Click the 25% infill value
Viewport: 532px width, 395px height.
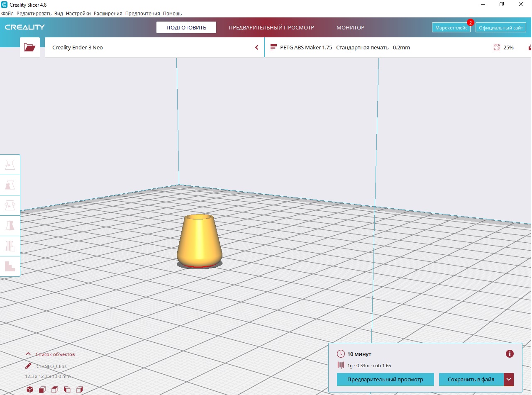point(508,47)
